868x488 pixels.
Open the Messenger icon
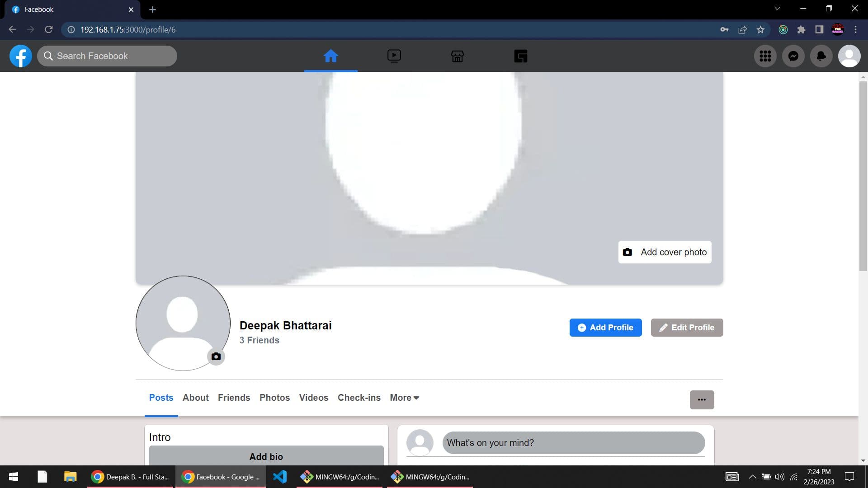793,56
